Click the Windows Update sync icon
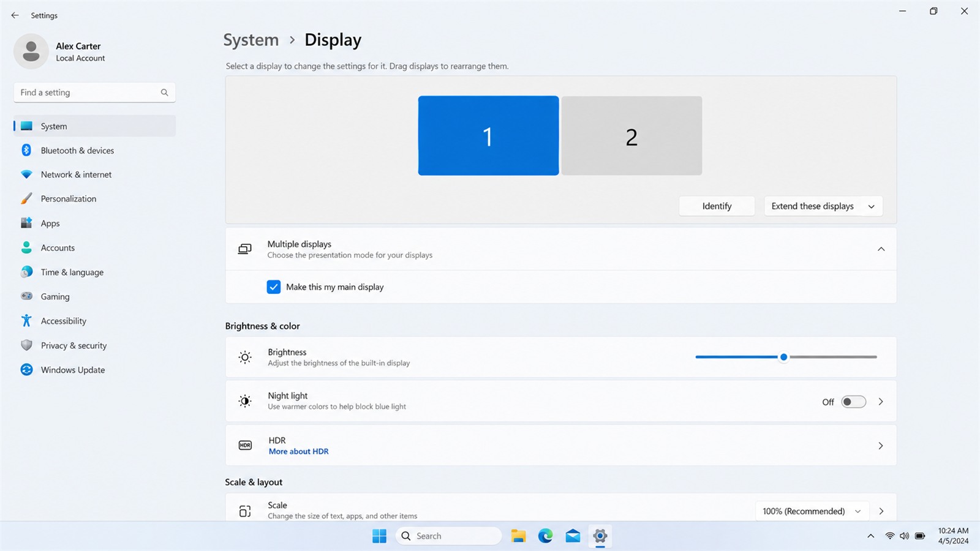 point(26,370)
